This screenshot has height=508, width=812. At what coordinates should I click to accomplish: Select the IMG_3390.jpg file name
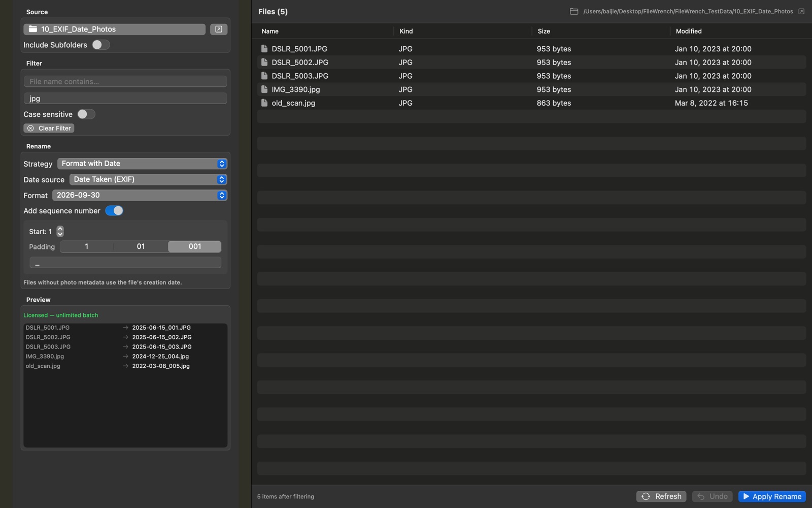[x=296, y=89]
